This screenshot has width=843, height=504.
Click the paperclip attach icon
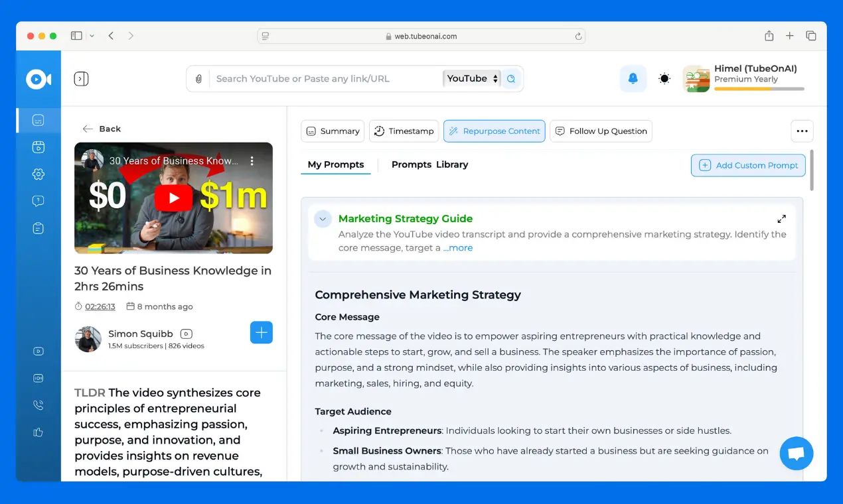pyautogui.click(x=198, y=79)
